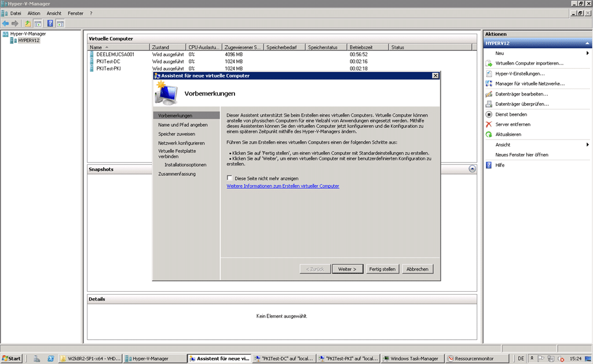Open Hilfe in the actions pane
Viewport: 593px width, 364px height.
(x=500, y=165)
